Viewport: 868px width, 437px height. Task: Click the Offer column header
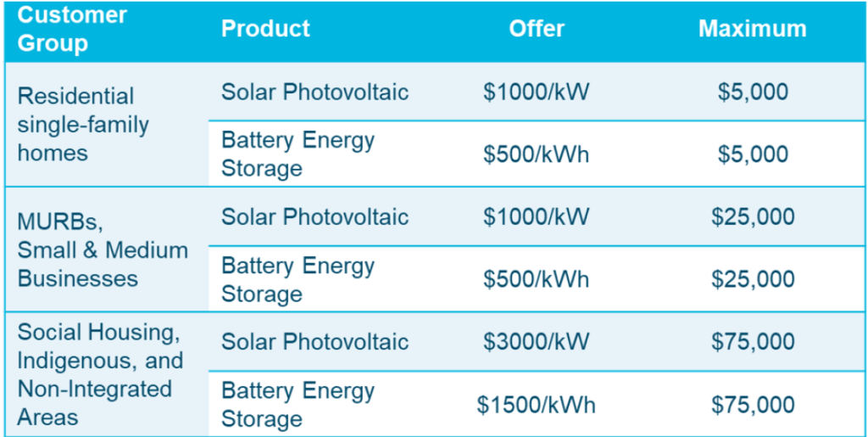tap(537, 29)
